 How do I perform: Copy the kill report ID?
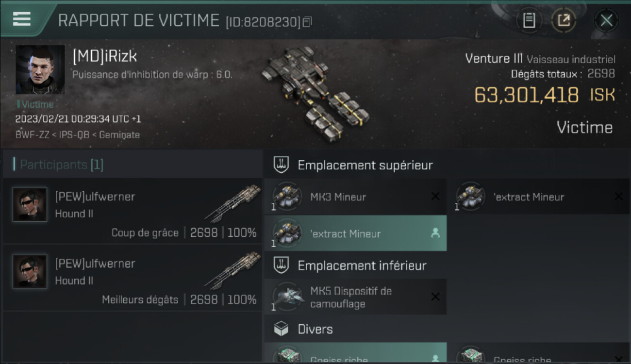(307, 22)
